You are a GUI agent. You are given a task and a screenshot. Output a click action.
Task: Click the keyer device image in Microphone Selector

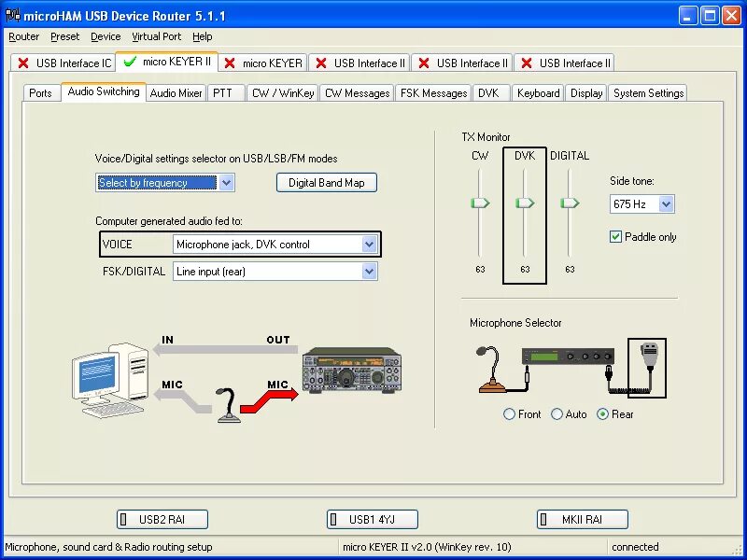point(568,357)
